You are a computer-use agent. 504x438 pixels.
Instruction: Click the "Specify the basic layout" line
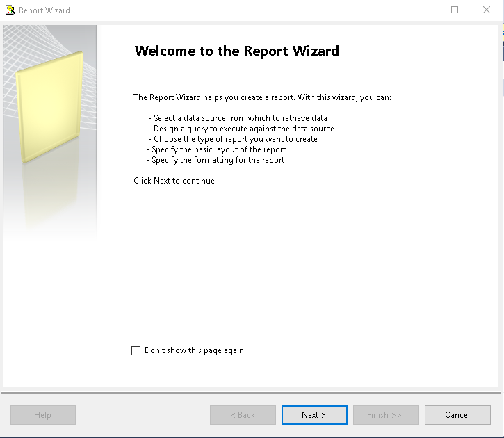coord(216,149)
